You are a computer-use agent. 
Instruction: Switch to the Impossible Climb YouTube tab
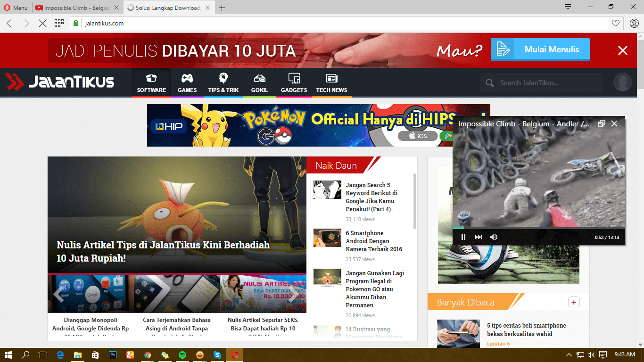[78, 8]
